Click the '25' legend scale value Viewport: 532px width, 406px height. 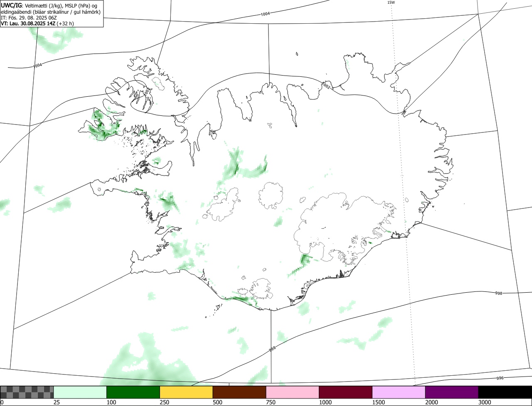coord(57,402)
